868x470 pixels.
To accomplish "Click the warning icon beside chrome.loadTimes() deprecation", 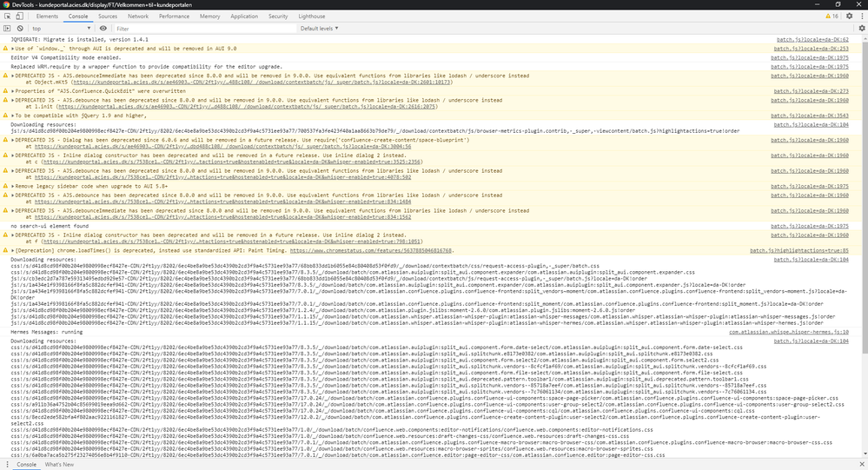I will [5, 250].
